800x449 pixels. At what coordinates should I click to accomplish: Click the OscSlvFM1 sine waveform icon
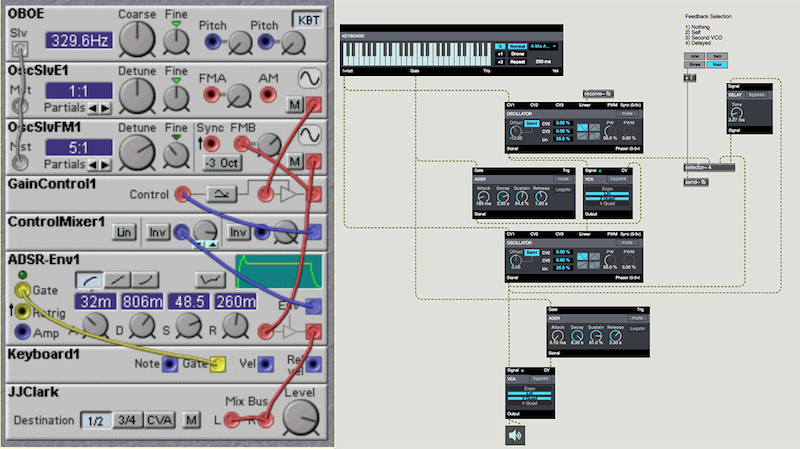pos(309,136)
